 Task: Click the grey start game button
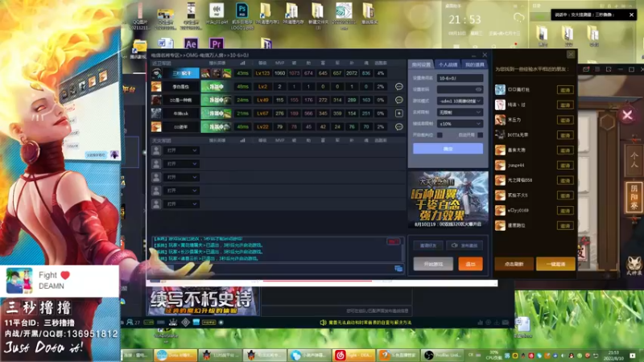coord(433,264)
